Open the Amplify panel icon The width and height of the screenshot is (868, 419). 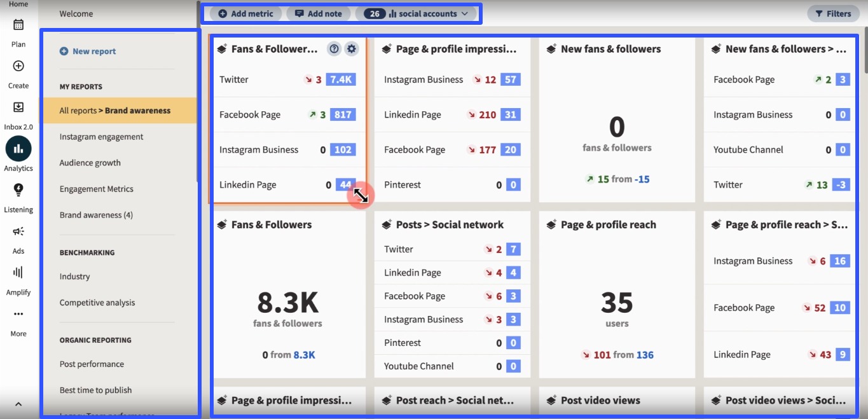17,273
